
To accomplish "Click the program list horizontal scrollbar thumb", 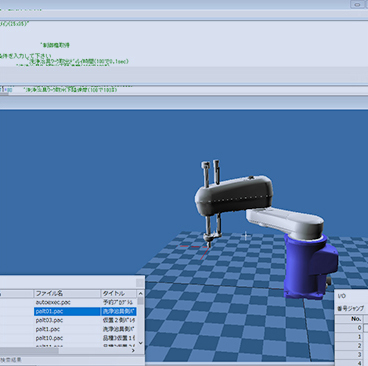I will tap(29, 350).
